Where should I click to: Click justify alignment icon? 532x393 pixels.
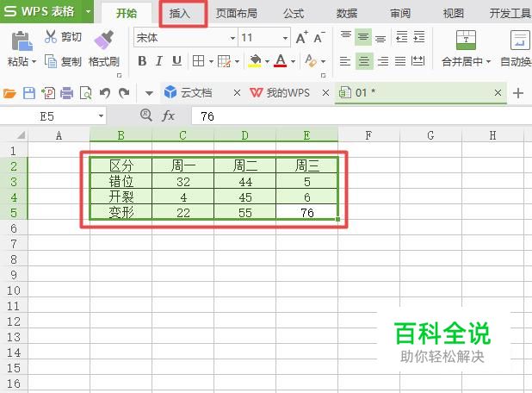click(x=400, y=61)
